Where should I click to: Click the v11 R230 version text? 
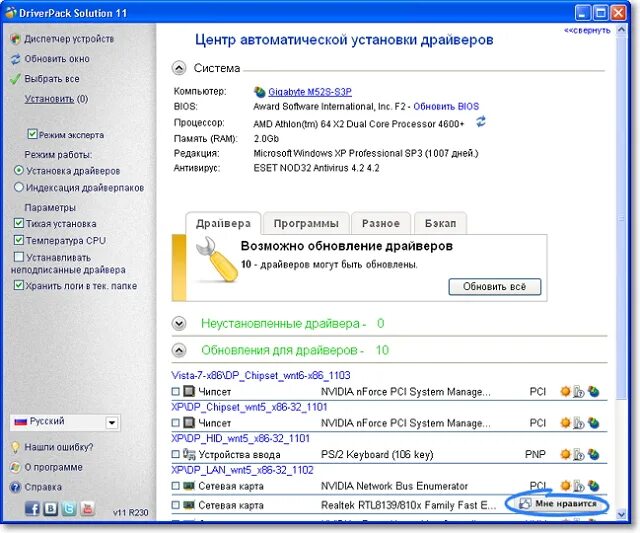coord(131,513)
